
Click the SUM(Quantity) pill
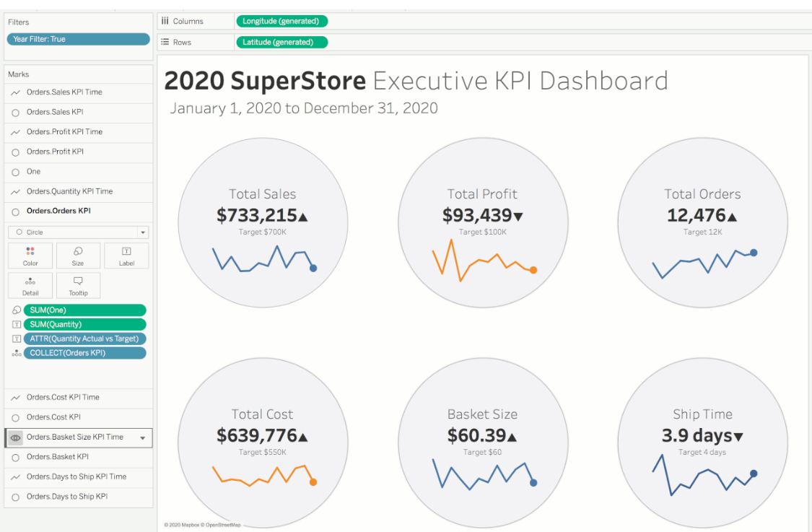85,324
